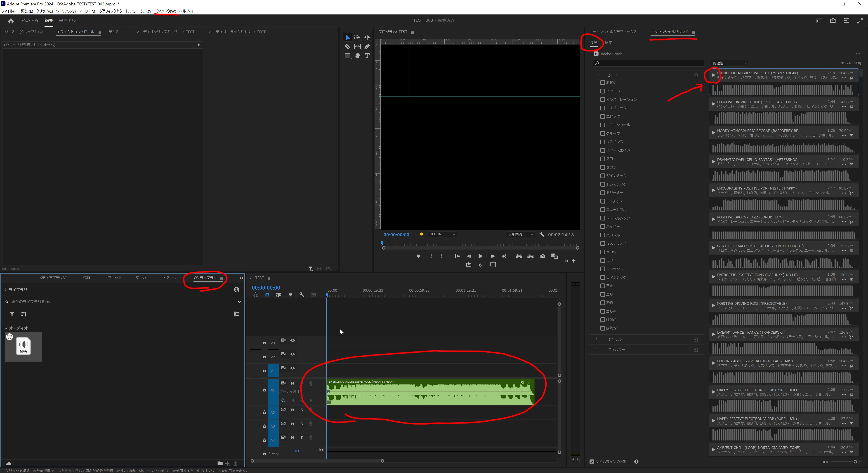Select the Pen tool

tap(367, 47)
